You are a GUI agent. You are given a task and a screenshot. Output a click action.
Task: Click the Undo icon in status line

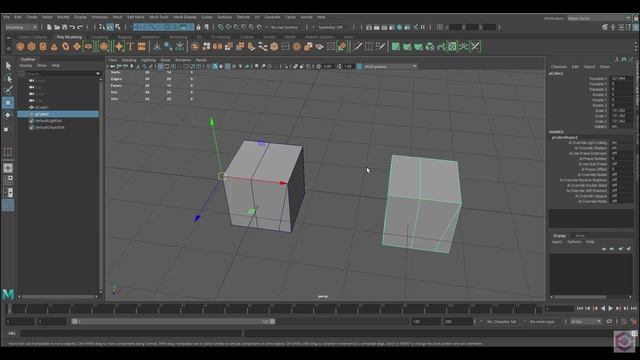point(72,27)
